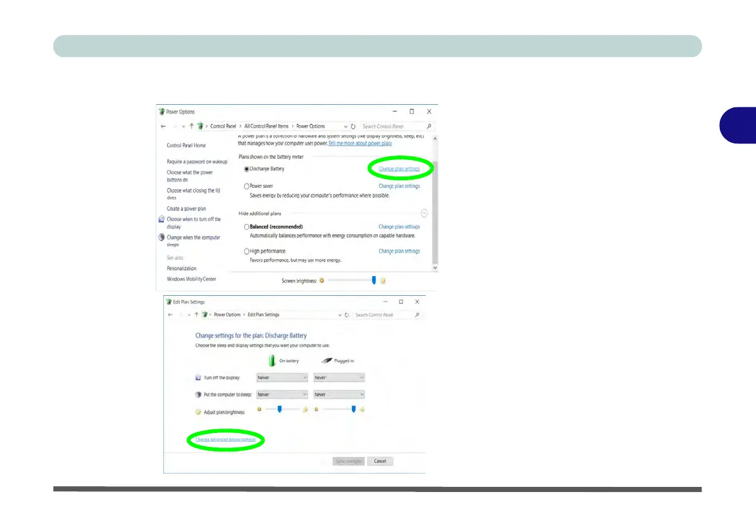
Task: Open Change plan settings for High performance
Action: pyautogui.click(x=399, y=251)
